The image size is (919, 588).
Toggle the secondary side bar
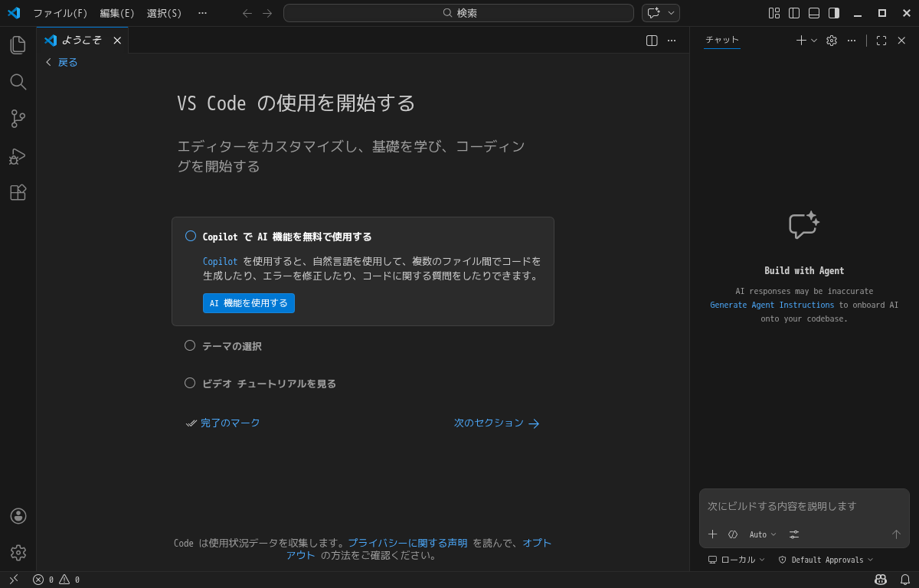click(x=834, y=13)
